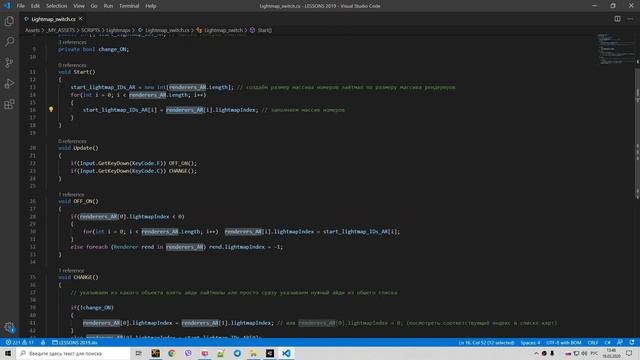Open Telegram from the taskbar
640x360 pixels.
pos(237,353)
